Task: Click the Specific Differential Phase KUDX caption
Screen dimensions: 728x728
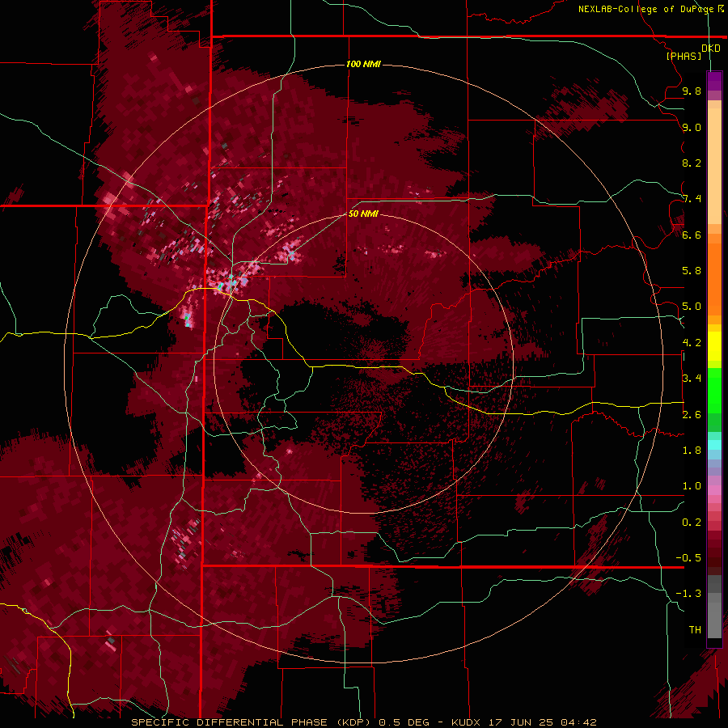Action: point(363,722)
